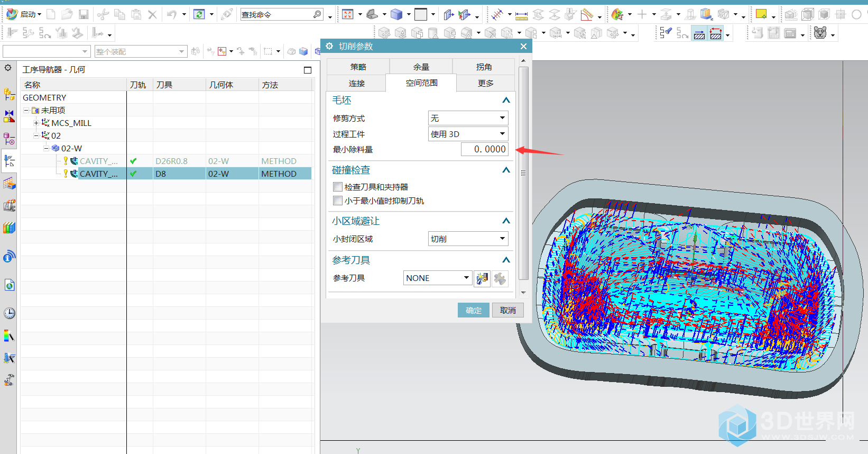Click the 取消 button

508,310
